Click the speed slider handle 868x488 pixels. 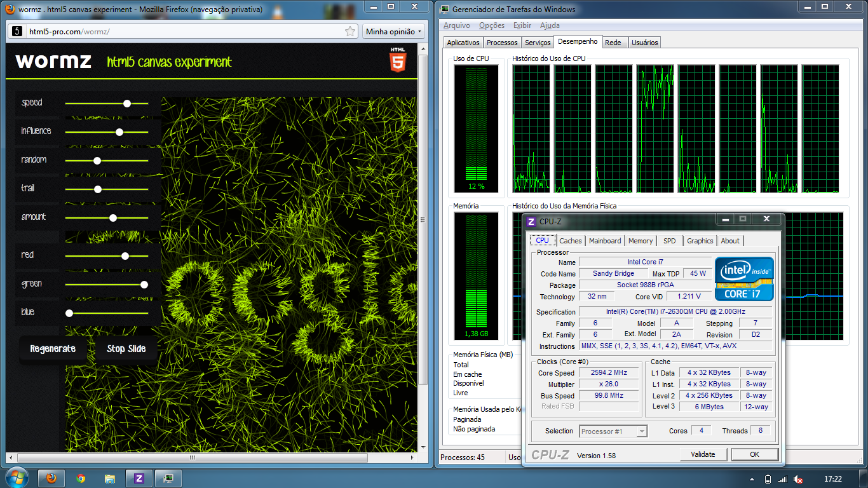tap(127, 103)
